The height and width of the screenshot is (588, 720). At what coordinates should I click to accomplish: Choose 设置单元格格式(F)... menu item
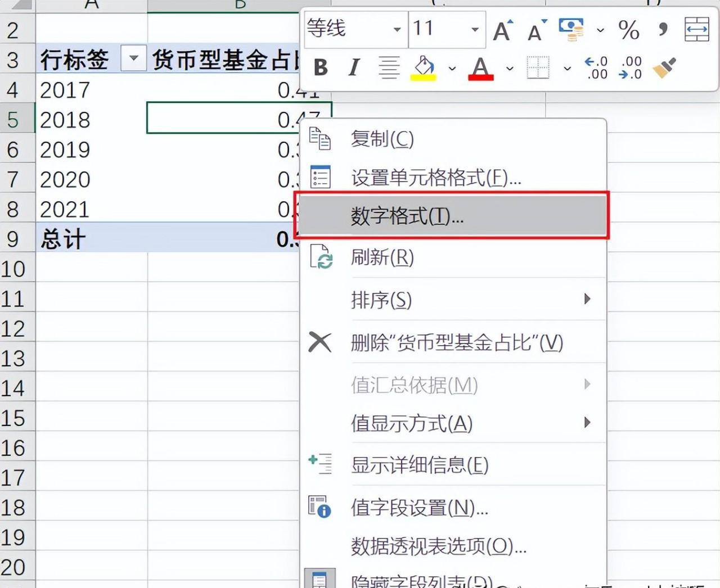(453, 178)
